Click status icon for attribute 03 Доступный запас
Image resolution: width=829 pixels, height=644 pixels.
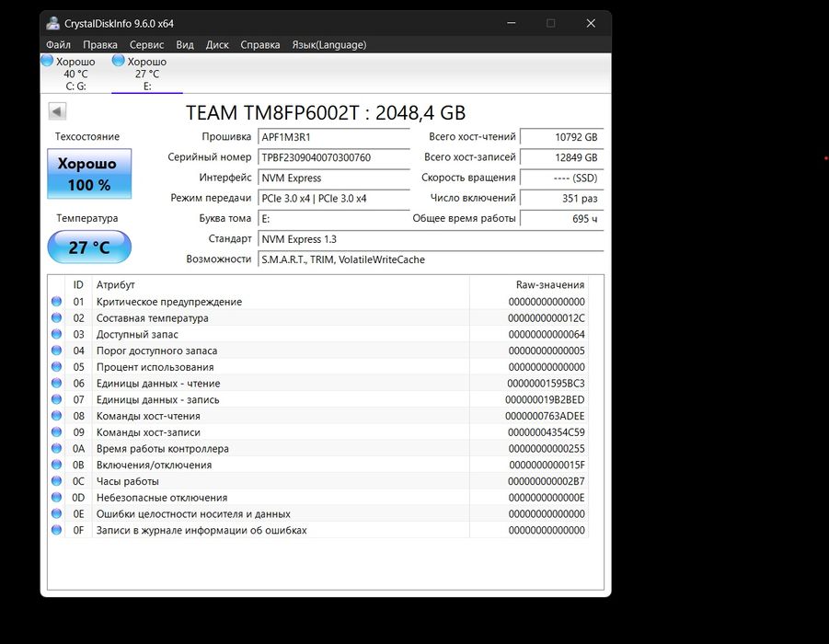pos(56,334)
